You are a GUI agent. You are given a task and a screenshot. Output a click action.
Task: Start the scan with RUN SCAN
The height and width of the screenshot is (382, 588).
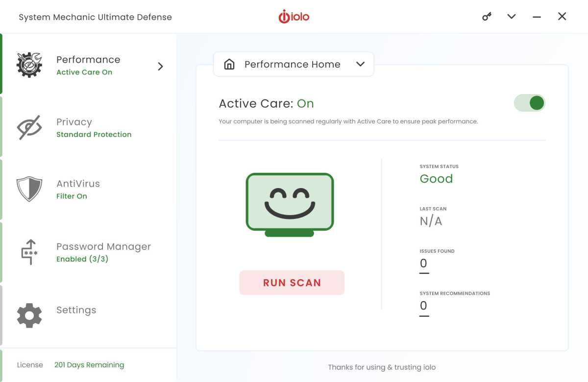pyautogui.click(x=292, y=283)
